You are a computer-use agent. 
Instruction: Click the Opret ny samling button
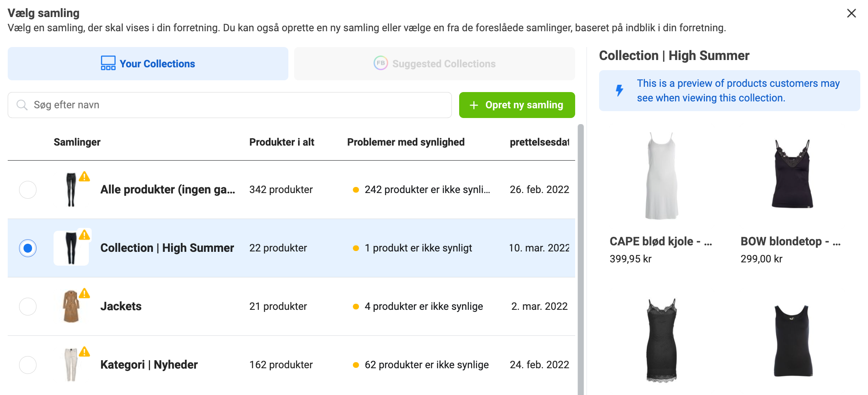click(x=517, y=105)
